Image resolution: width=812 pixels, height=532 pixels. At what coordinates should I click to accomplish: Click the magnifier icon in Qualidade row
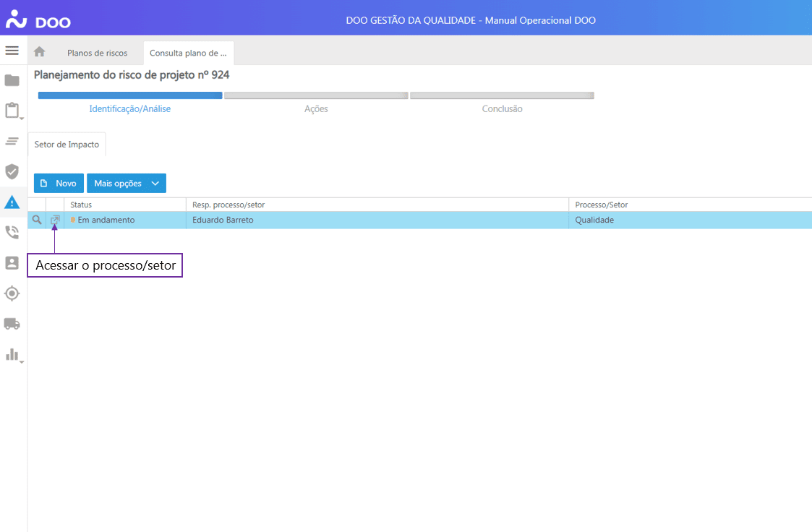[x=37, y=220]
